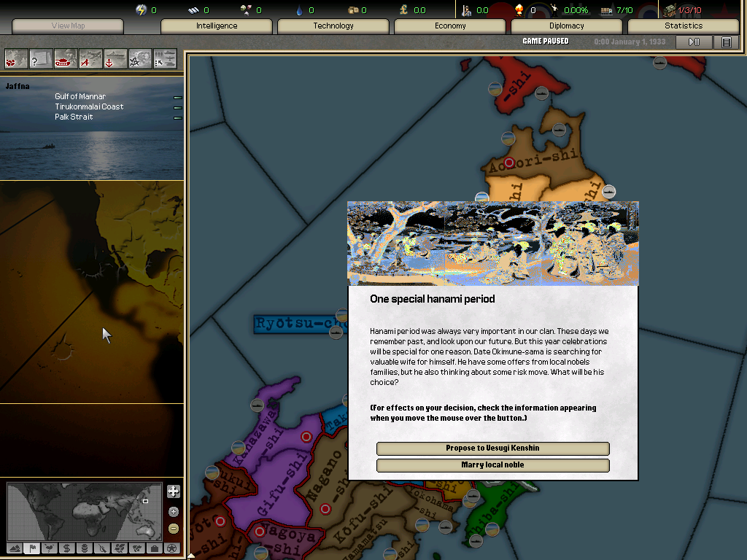Click the Ryōtsu-chō province label
Viewport: 747px width, 560px height.
click(x=300, y=323)
